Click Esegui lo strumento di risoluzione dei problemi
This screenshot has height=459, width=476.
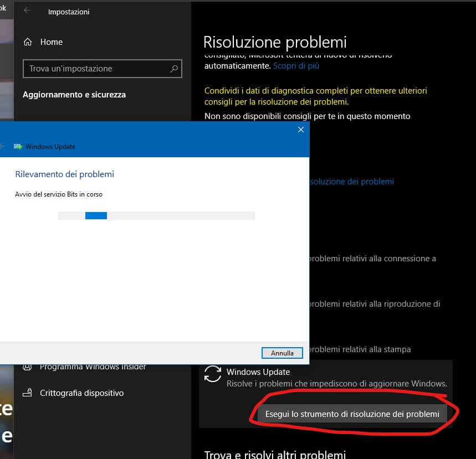tap(352, 414)
